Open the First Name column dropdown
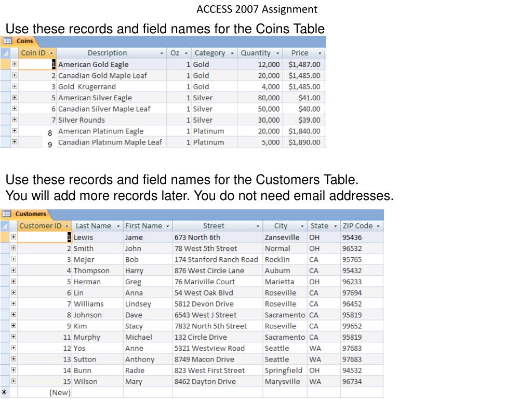Image resolution: width=532 pixels, height=399 pixels. [168, 227]
